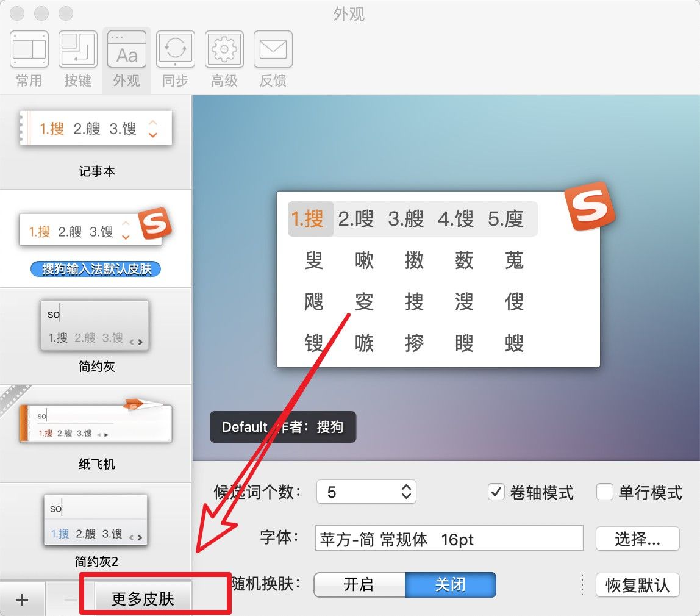Select the 搜狗输入法默认皮肤 skin
The image size is (700, 616).
[96, 239]
